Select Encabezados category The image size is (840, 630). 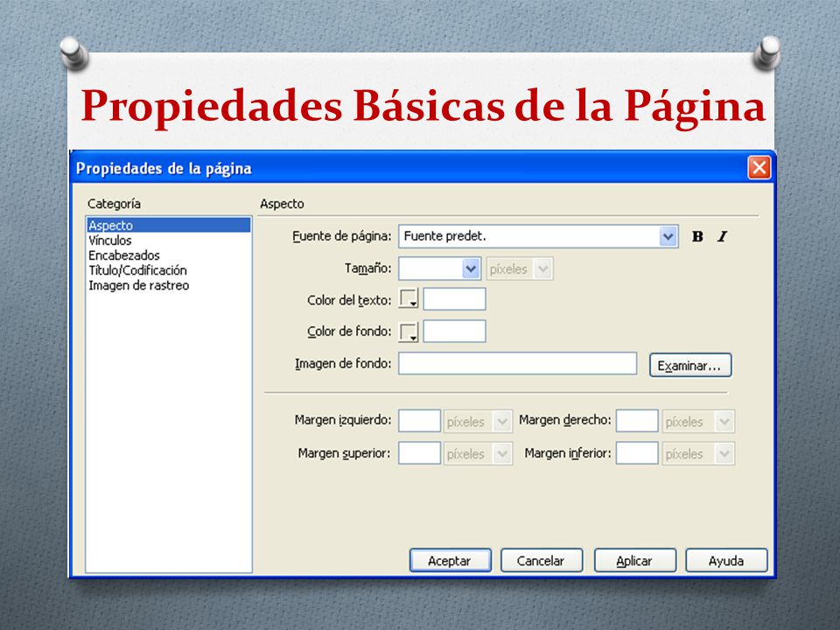point(168,255)
